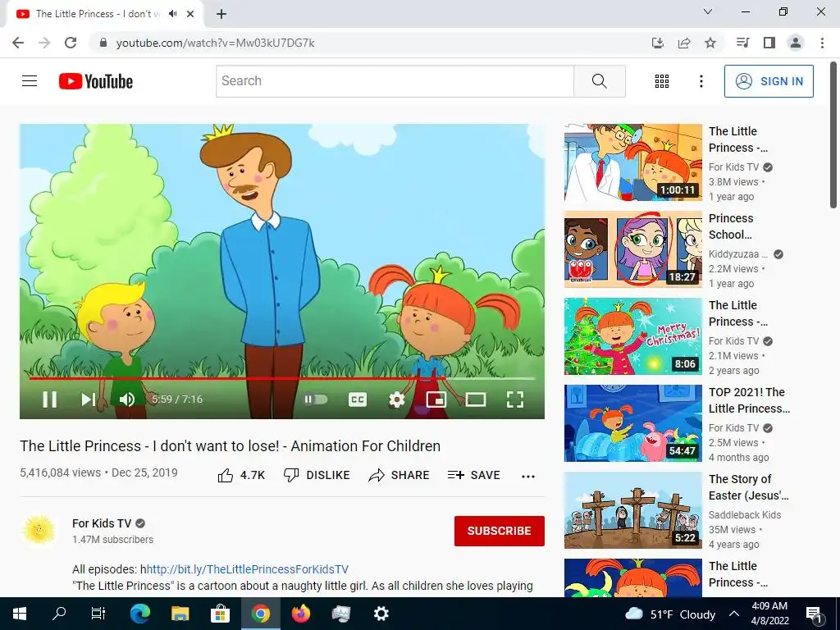This screenshot has height=630, width=840.
Task: Open the TOP 2021! The Little Princess title
Action: point(749,400)
